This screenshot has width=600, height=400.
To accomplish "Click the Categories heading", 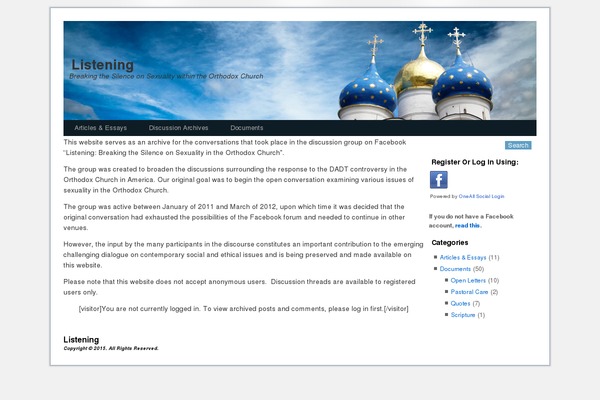I will 450,243.
